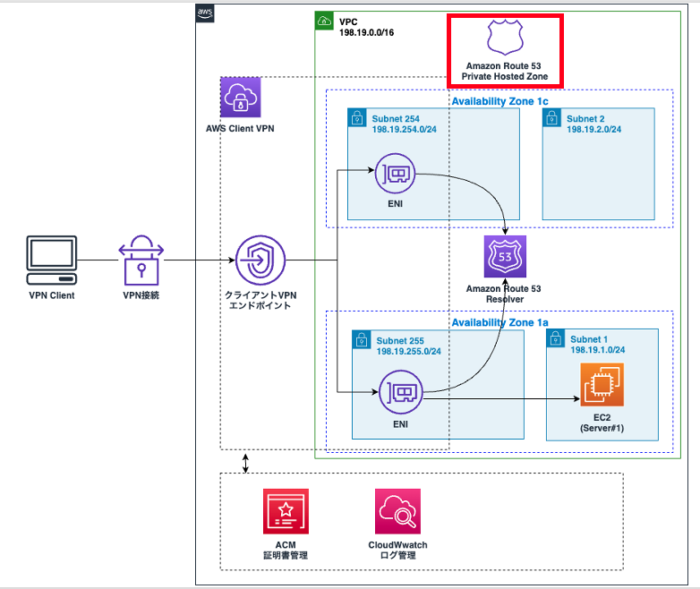Click the Subnet 254 lock icon
This screenshot has width=700, height=589.
pyautogui.click(x=357, y=118)
